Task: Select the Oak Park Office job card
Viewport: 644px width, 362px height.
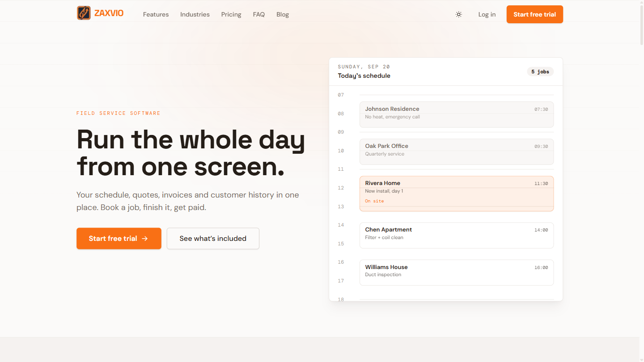Action: pos(457,152)
